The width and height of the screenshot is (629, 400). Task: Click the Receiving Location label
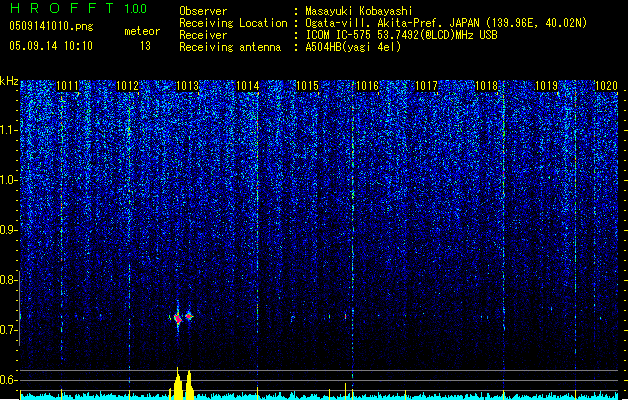(x=233, y=23)
